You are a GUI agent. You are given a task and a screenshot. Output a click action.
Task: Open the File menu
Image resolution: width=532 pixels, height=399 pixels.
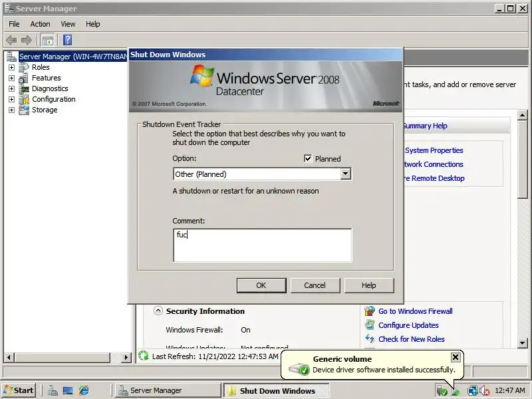(14, 24)
